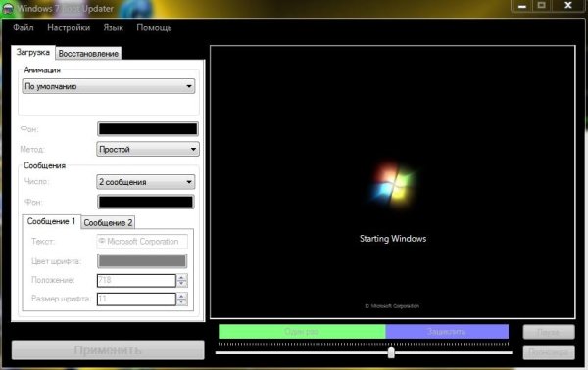This screenshot has width=588, height=370.
Task: Maximize the Boot Updater window
Action: 542,6
